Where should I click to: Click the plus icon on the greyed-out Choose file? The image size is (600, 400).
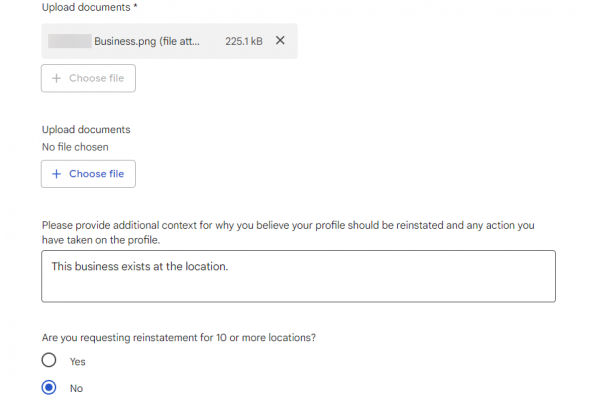(56, 78)
